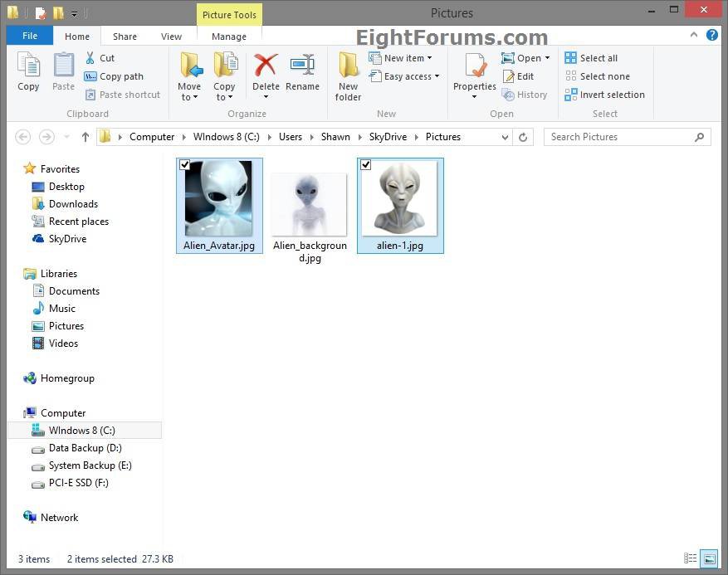Uncheck the alien-1.jpg checkbox

(x=366, y=165)
